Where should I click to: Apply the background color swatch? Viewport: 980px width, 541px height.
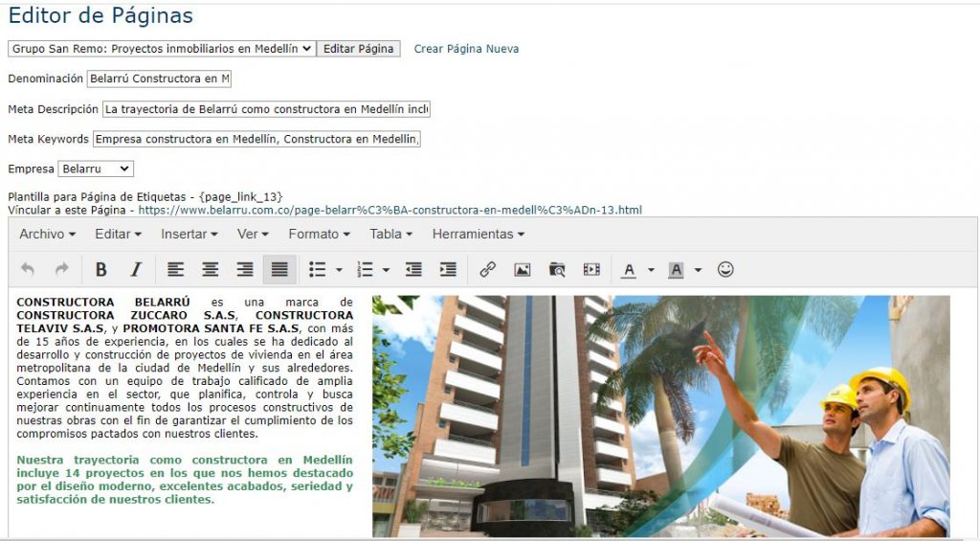pos(676,270)
